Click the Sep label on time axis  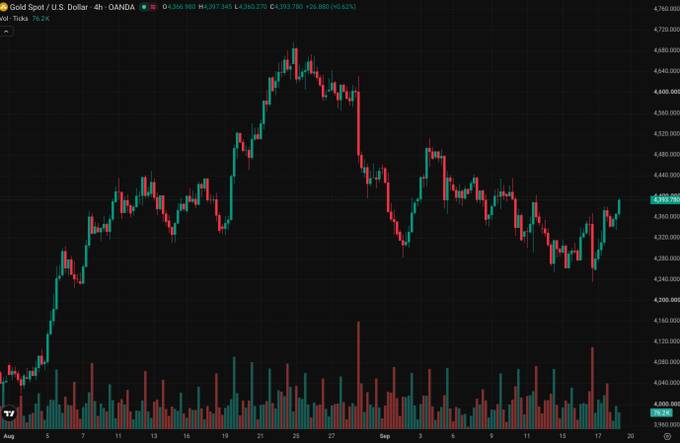pyautogui.click(x=385, y=436)
